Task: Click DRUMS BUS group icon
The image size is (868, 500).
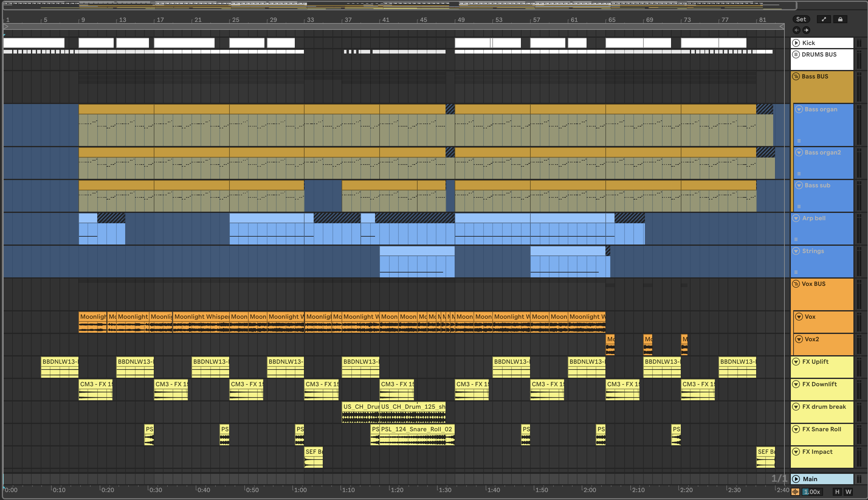Action: 796,55
